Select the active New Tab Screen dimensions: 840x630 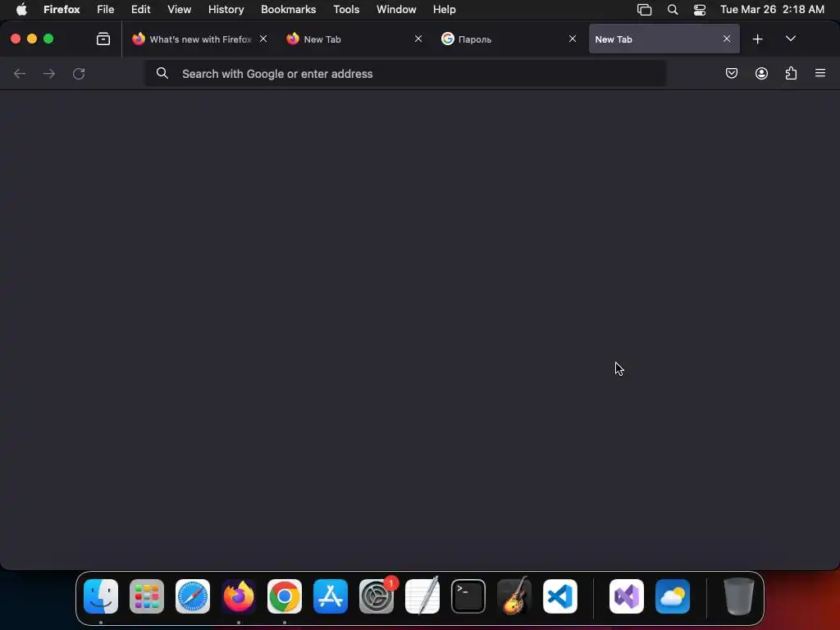[664, 39]
